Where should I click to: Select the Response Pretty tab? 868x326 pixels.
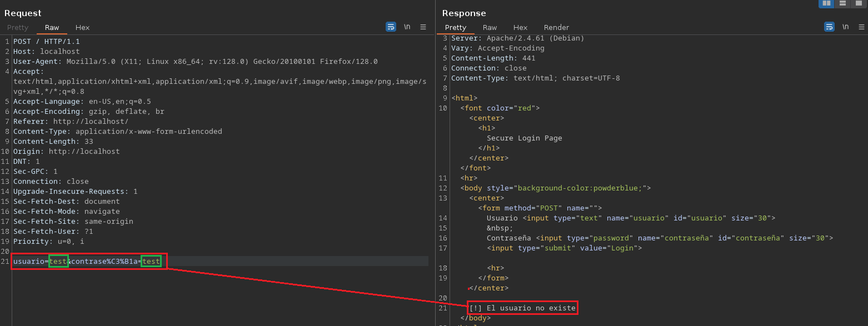[456, 27]
